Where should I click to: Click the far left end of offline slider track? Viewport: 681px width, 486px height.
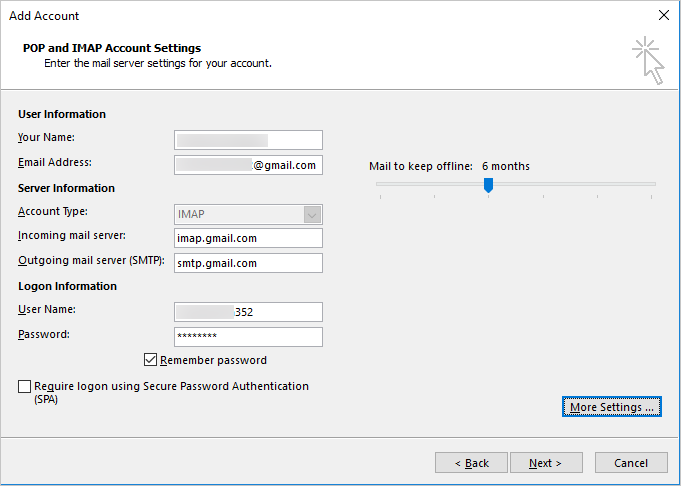coord(378,184)
